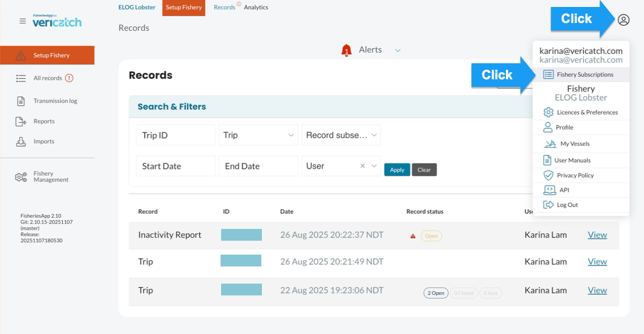Click the Apply filter button
Image resolution: width=644 pixels, height=334 pixels.
397,170
